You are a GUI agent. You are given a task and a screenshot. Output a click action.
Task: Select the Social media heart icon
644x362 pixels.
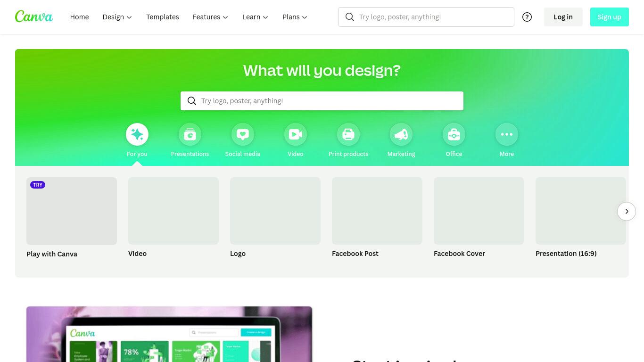click(243, 135)
